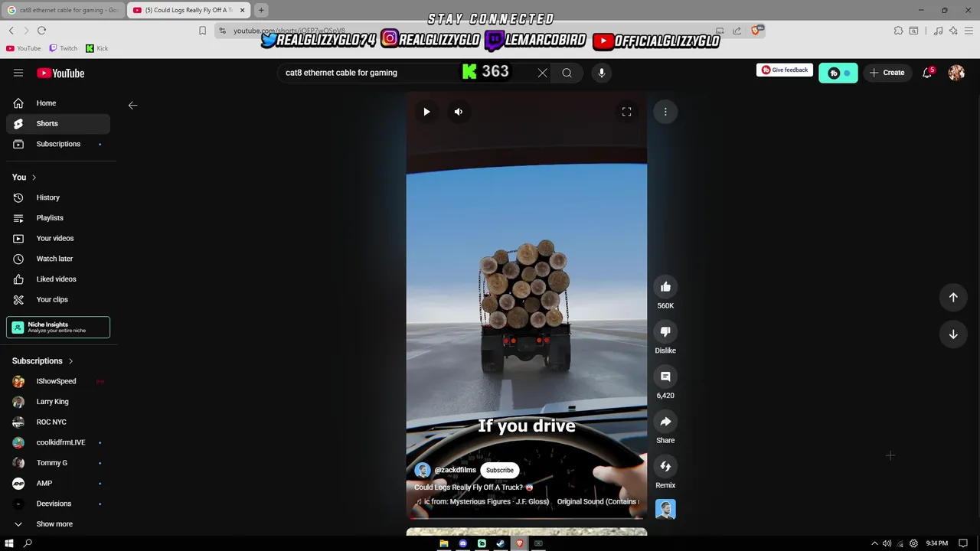Bookmark this page from the toolbar
The width and height of the screenshot is (980, 551).
[202, 31]
